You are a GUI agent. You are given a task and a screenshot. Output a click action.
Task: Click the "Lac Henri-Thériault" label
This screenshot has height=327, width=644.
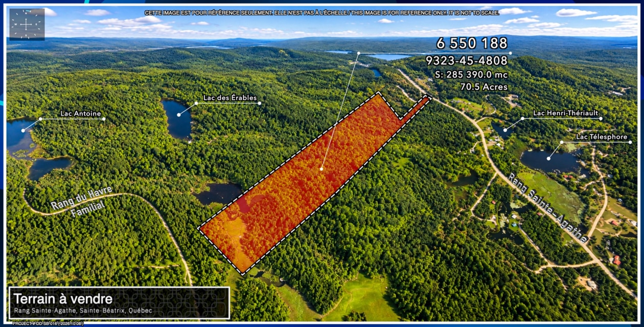click(x=566, y=113)
